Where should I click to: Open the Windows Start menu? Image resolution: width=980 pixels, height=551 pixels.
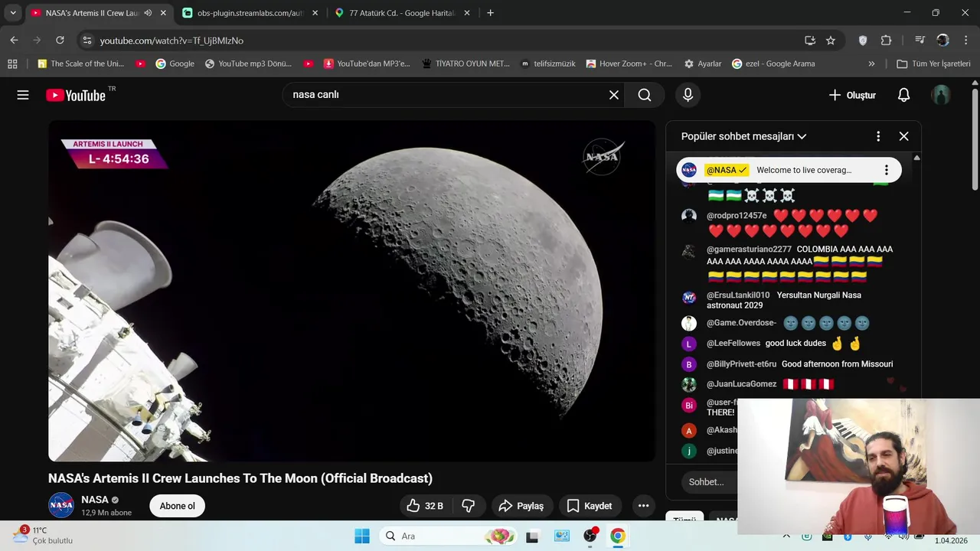[362, 536]
